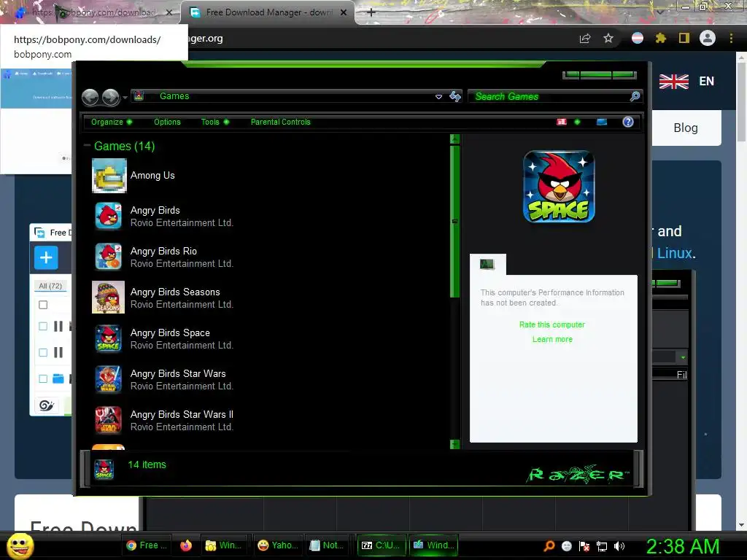Click the large Angry Birds Space preview image
The height and width of the screenshot is (560, 747).
pos(559,187)
